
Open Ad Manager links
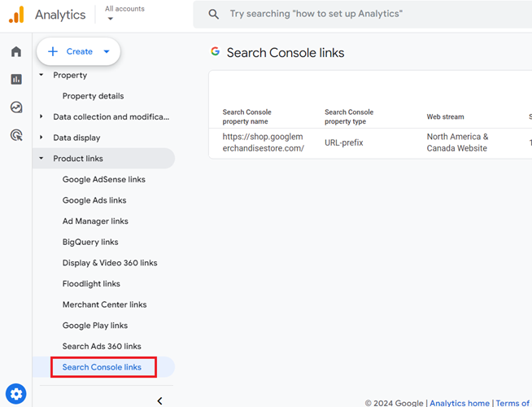click(95, 221)
